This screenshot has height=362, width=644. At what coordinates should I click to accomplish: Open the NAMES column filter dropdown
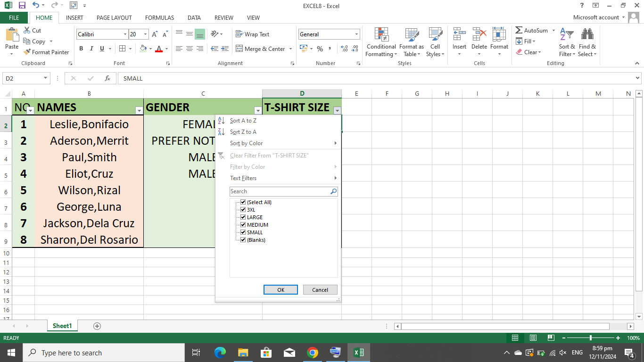[x=139, y=111]
